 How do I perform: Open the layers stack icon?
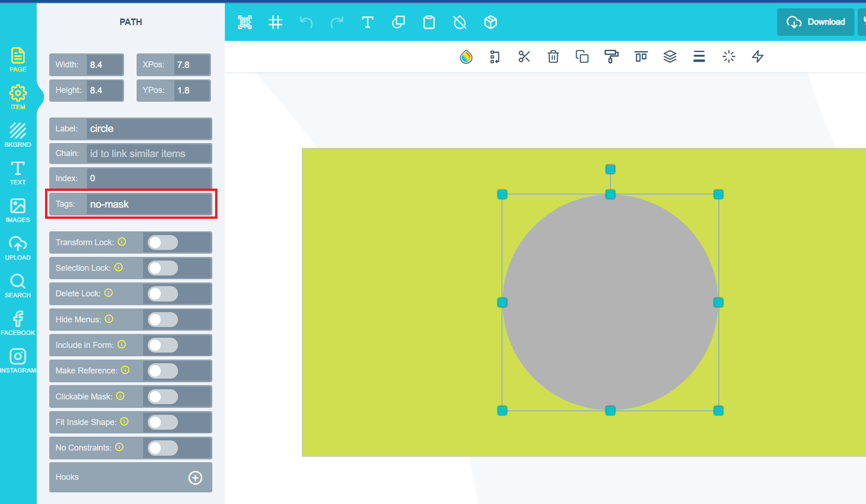(x=670, y=57)
